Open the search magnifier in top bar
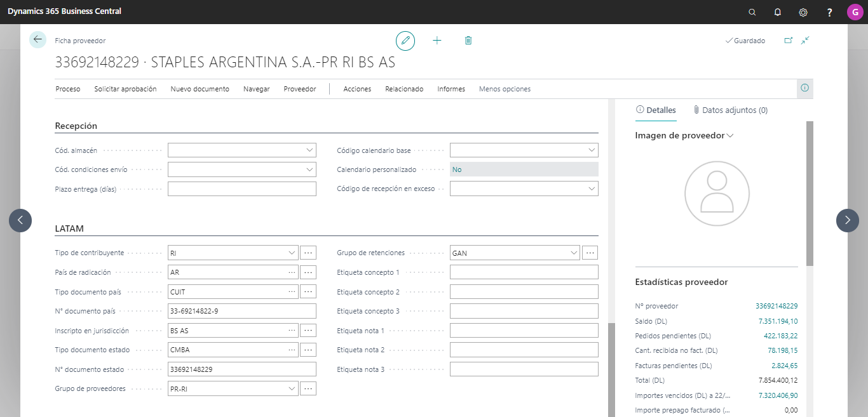 tap(752, 12)
